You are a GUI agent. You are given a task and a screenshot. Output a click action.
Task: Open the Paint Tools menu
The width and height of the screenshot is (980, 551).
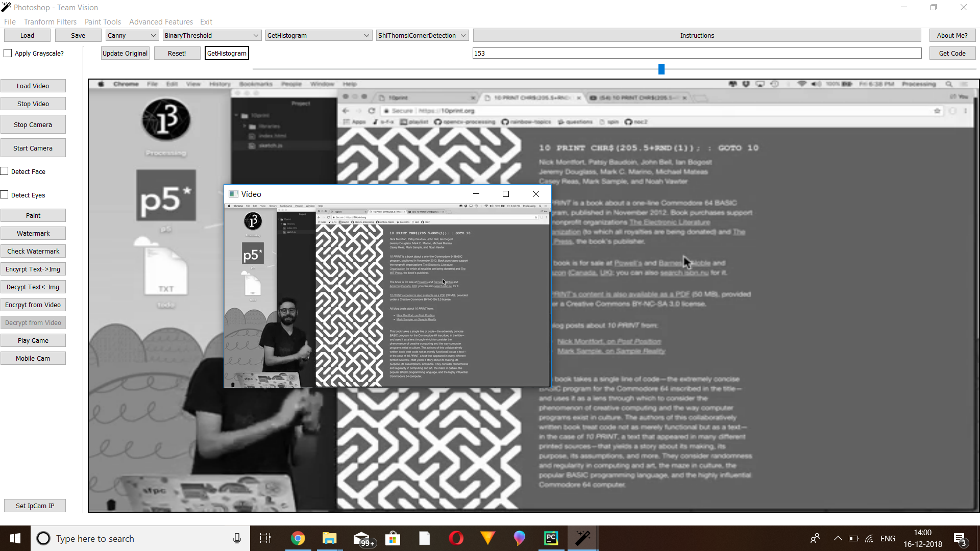(x=103, y=22)
